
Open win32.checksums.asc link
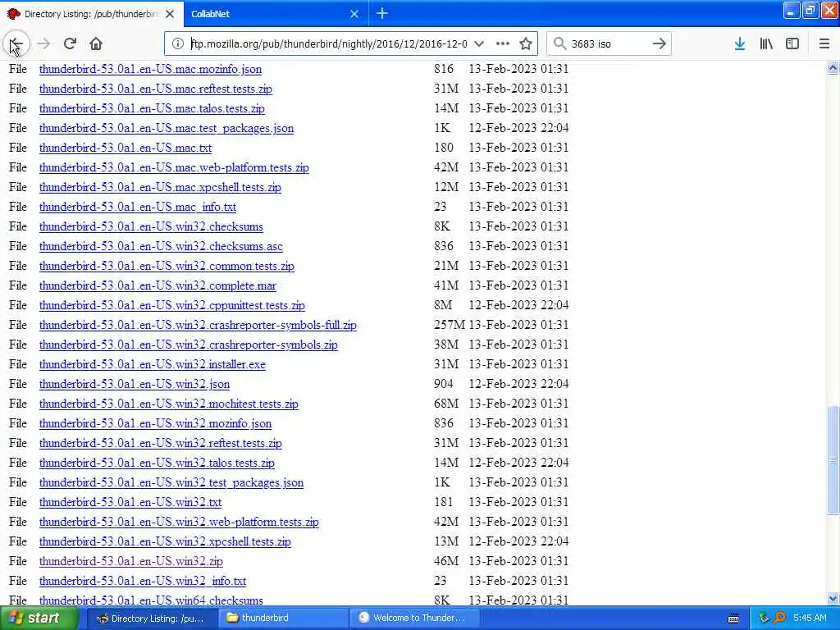[x=161, y=246]
